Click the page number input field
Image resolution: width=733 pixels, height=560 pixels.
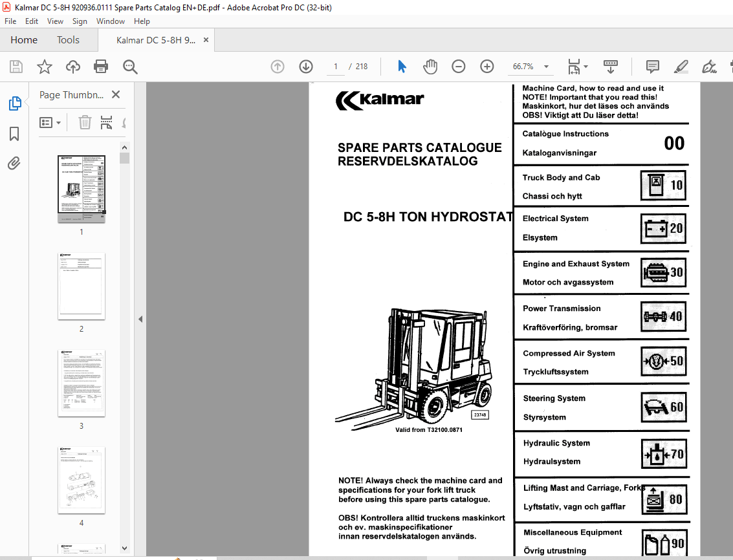335,67
